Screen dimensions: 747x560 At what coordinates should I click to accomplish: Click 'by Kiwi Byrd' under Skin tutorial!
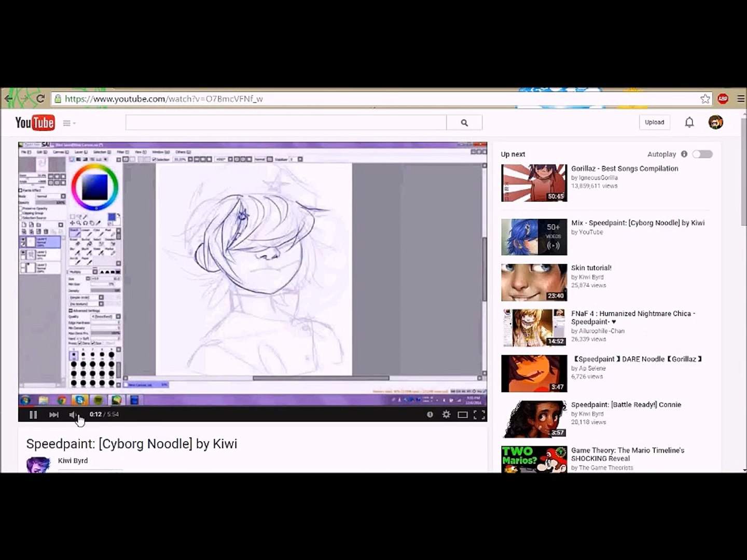587,277
